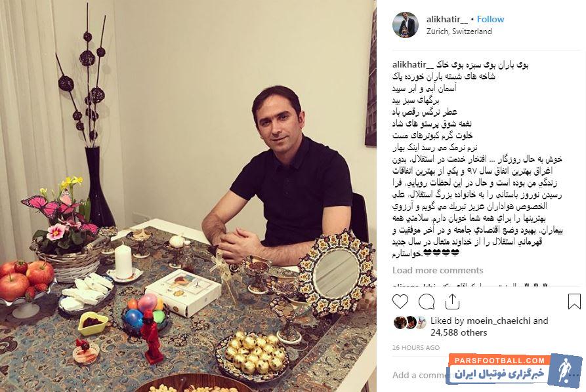Click the Persian caption text block
Viewport: 586px width, 392px height.
(478, 159)
